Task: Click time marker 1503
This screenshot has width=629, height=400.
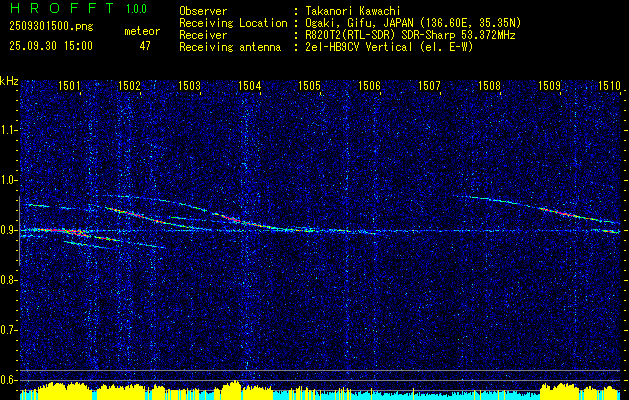Action: click(x=189, y=85)
